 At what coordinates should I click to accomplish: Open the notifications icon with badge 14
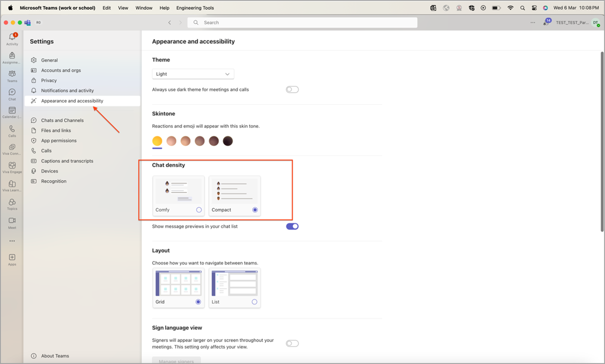(x=546, y=22)
